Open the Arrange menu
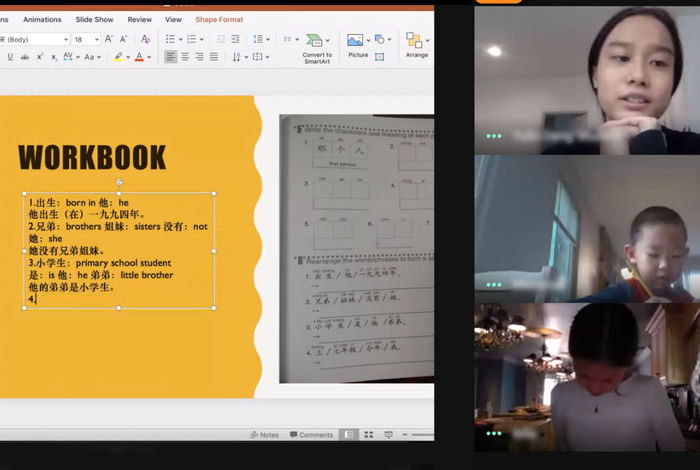Image resolution: width=700 pixels, height=470 pixels. 417,46
